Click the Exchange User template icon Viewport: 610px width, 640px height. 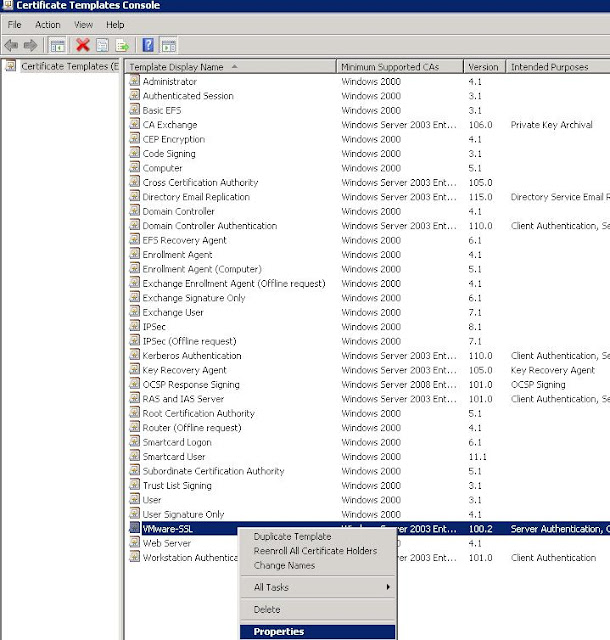pyautogui.click(x=134, y=311)
